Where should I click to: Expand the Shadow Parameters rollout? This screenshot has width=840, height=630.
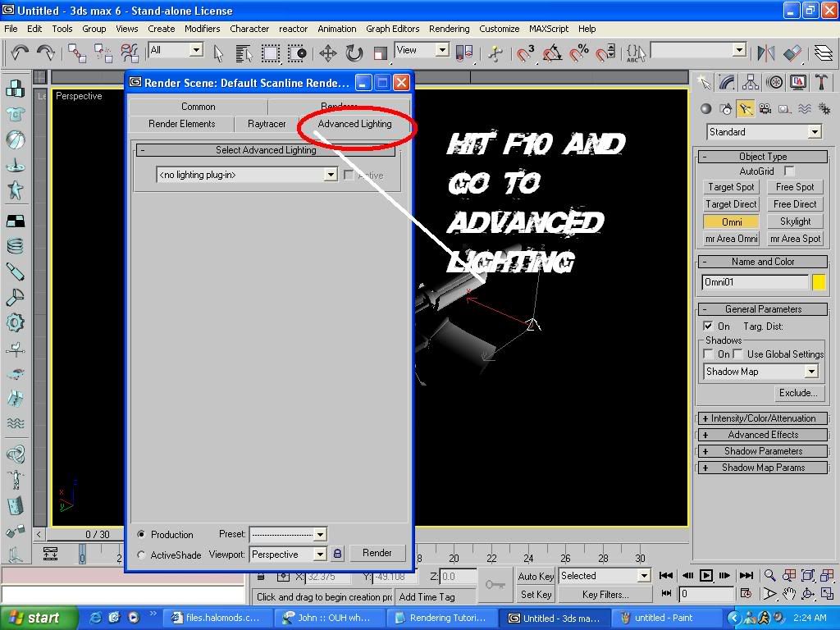pyautogui.click(x=763, y=451)
